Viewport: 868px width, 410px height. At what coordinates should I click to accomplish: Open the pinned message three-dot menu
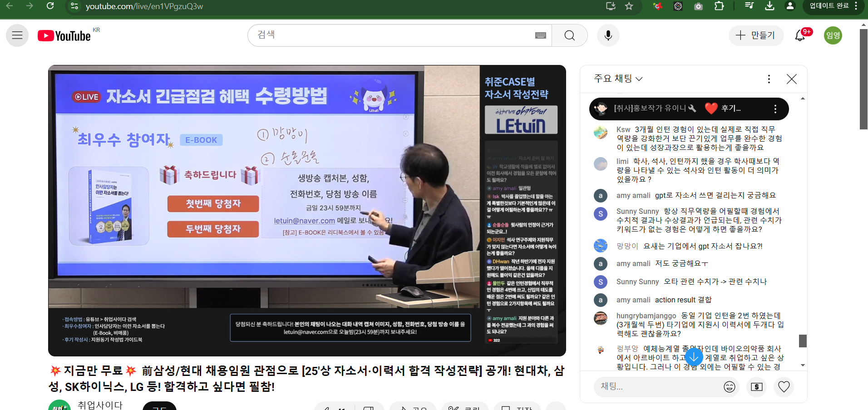click(775, 109)
